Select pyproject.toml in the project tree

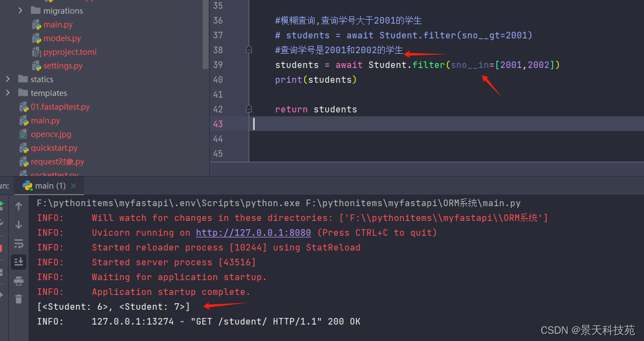[x=70, y=52]
